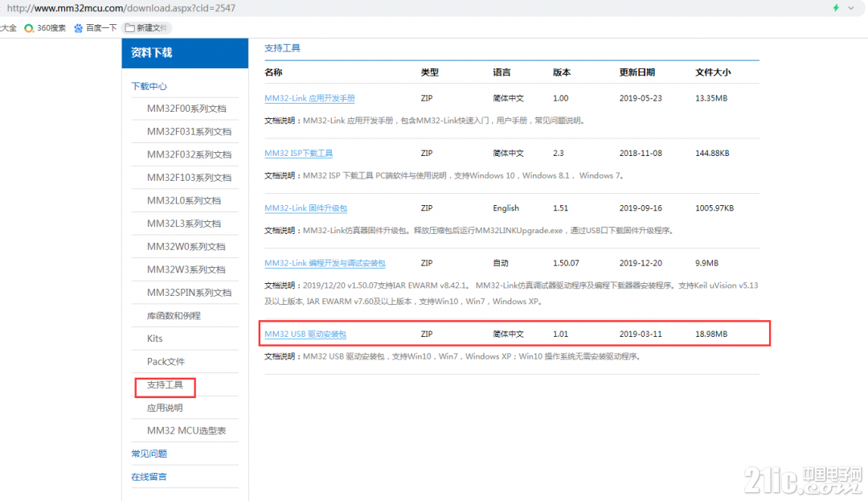The width and height of the screenshot is (868, 501).
Task: Download MM32-Link 编程开发与调试安装包
Action: [325, 263]
